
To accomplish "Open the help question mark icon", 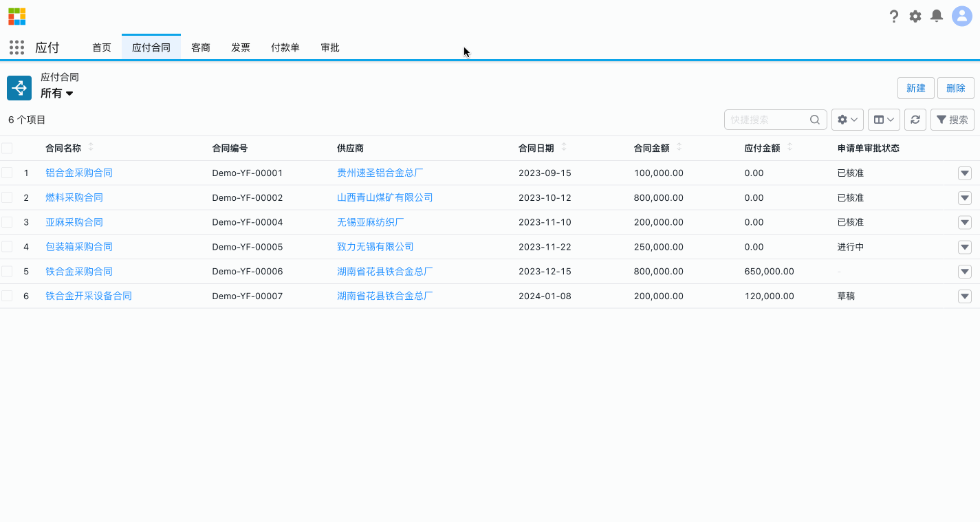I will [893, 16].
